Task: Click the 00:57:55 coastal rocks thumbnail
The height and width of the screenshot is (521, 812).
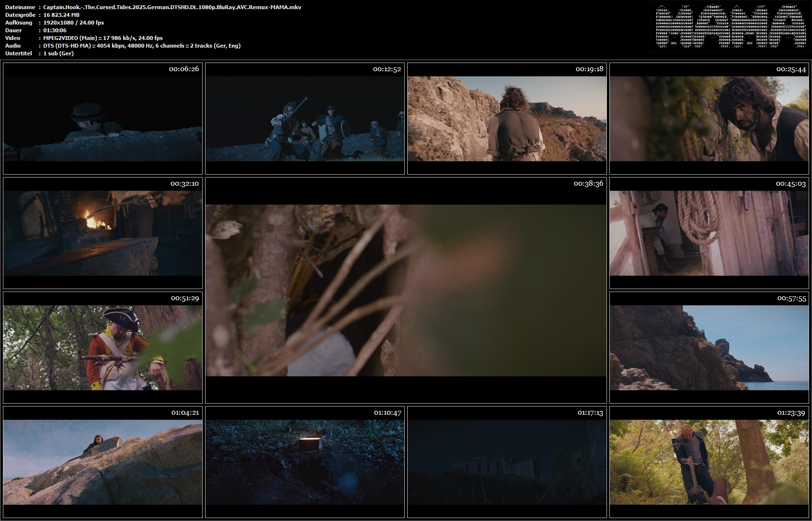Action: click(709, 347)
